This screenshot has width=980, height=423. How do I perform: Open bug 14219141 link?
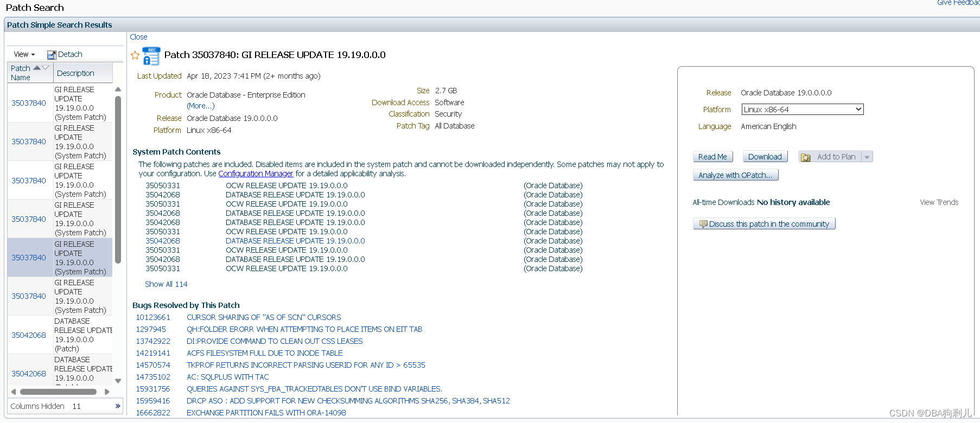153,353
